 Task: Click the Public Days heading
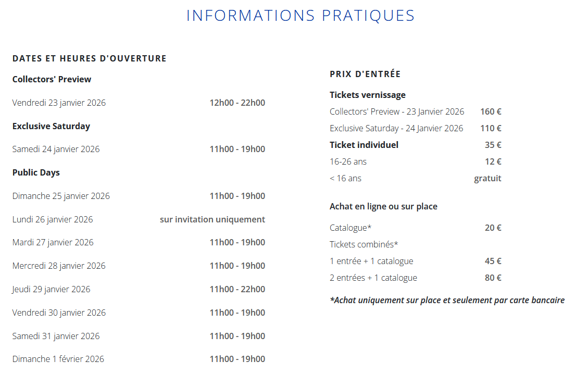36,172
